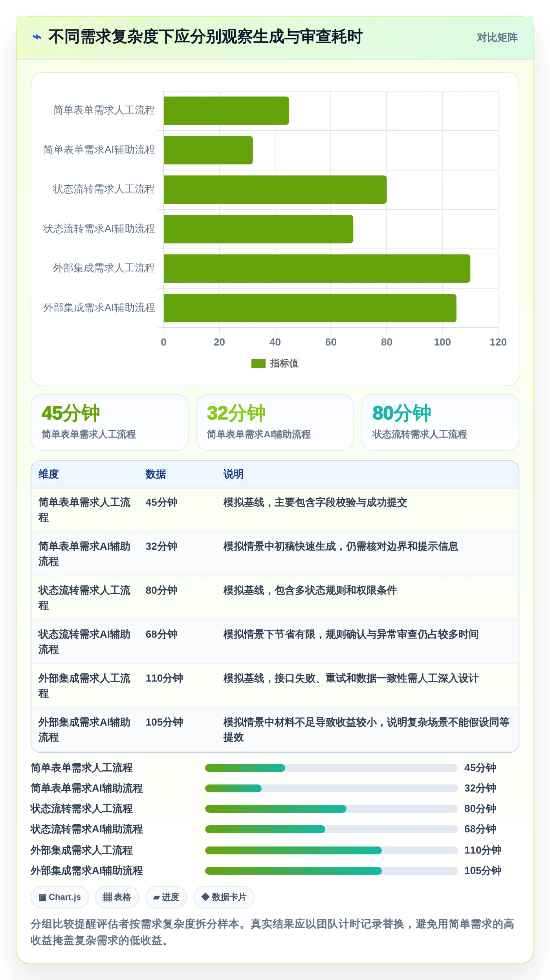Click the blue icon beside the title

point(37,37)
